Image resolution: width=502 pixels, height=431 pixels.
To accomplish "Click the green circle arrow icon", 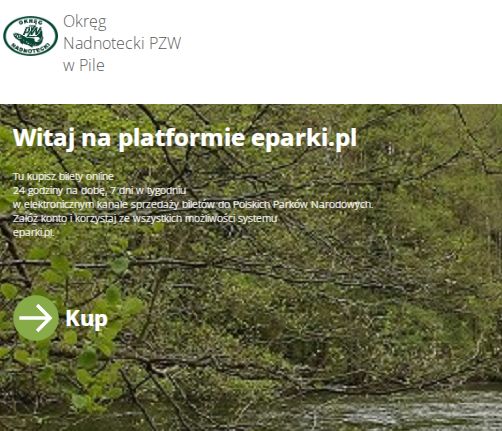I will [x=36, y=318].
